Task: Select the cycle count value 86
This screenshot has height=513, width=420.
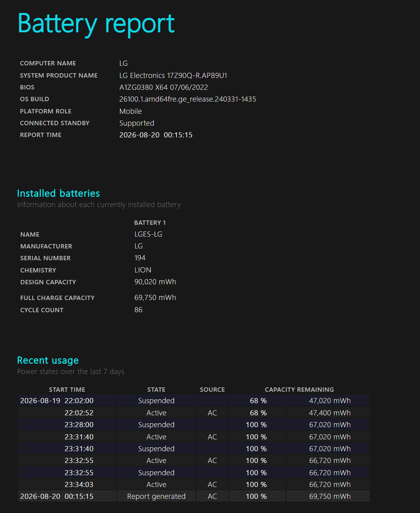Action: click(x=139, y=310)
